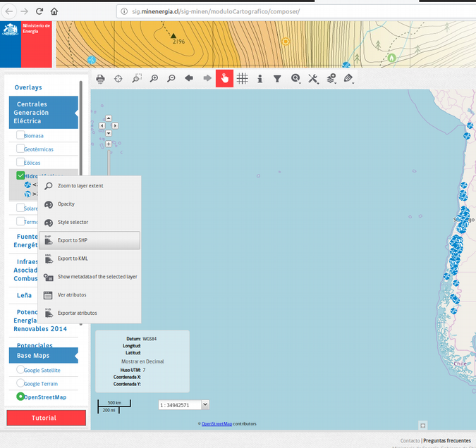The height and width of the screenshot is (448, 476).
Task: Open the Preguntas frecuentes link
Action: coord(447,440)
